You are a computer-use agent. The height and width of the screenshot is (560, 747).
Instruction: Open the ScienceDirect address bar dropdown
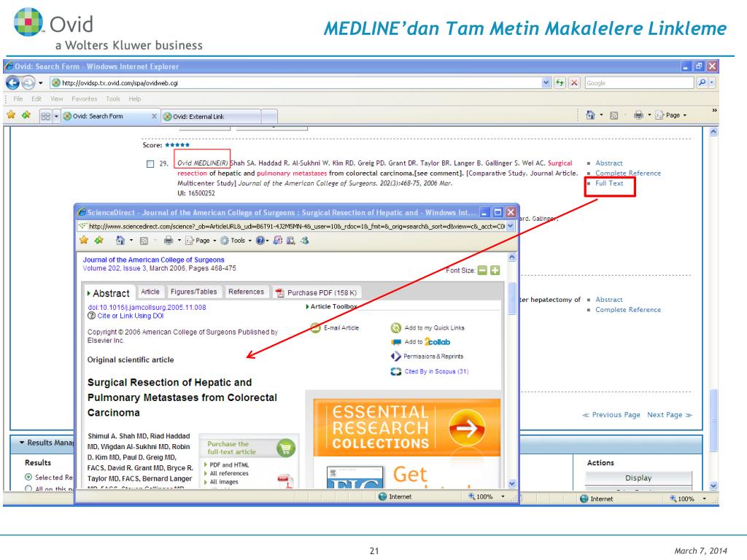click(511, 226)
